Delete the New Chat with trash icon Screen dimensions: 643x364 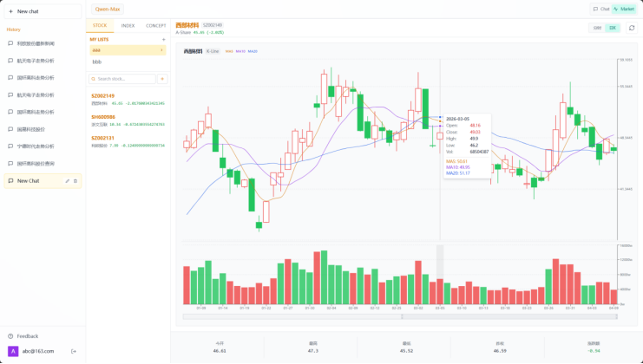[75, 181]
